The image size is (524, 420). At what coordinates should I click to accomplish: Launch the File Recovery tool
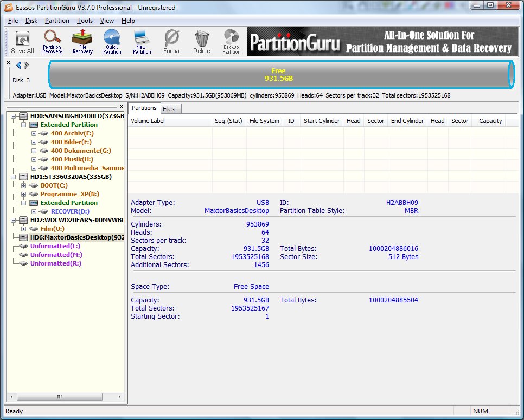click(82, 42)
